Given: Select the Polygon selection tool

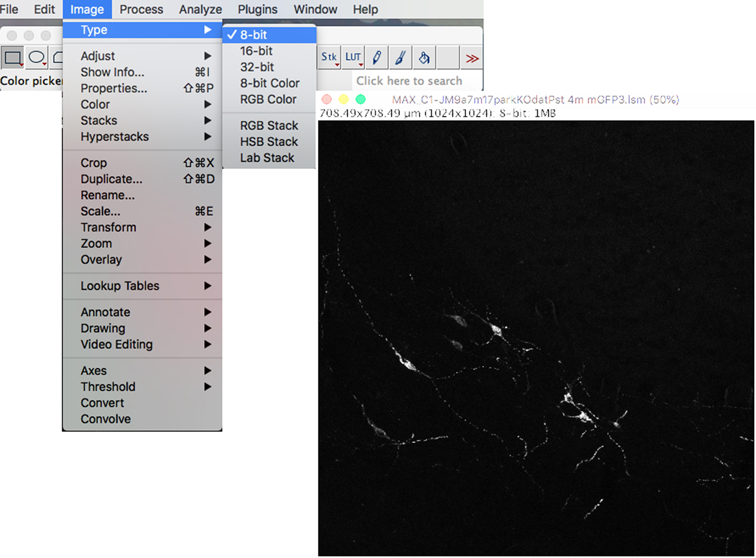Looking at the screenshot, I should (57, 58).
